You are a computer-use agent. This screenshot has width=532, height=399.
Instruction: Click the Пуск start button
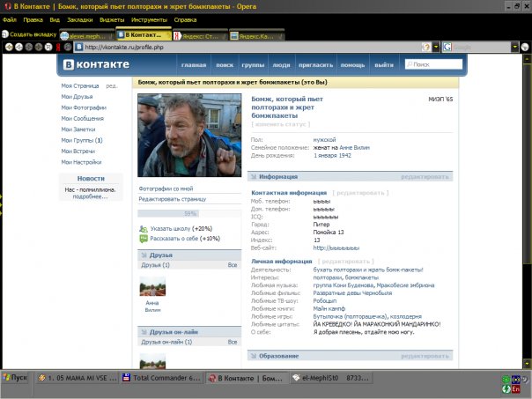pyautogui.click(x=16, y=377)
